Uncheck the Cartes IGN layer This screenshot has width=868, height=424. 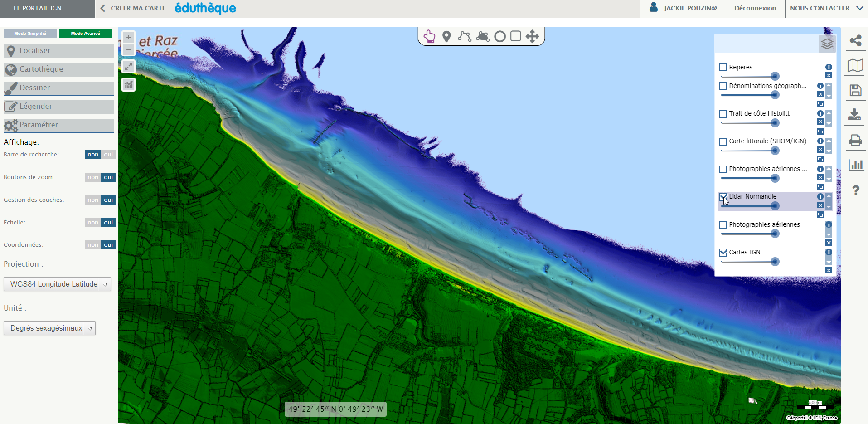[x=723, y=252]
